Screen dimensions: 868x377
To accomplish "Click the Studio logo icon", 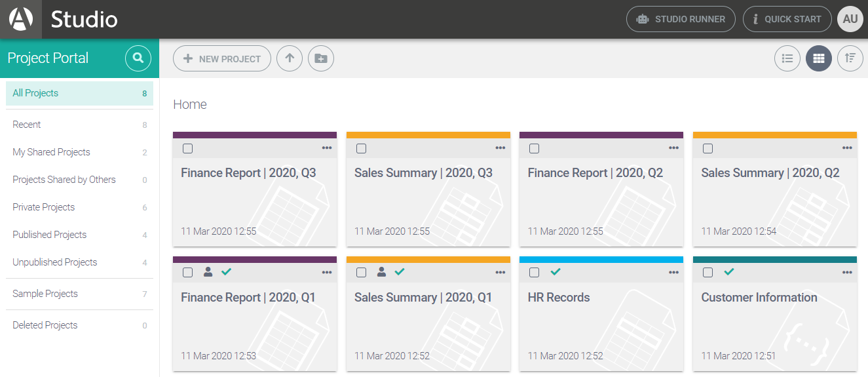I will point(21,19).
